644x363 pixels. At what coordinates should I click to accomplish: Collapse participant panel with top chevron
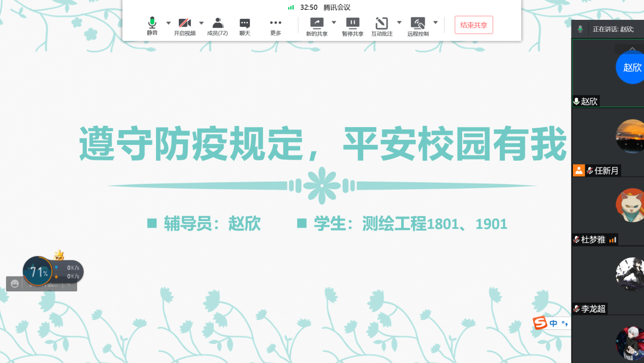point(632,49)
